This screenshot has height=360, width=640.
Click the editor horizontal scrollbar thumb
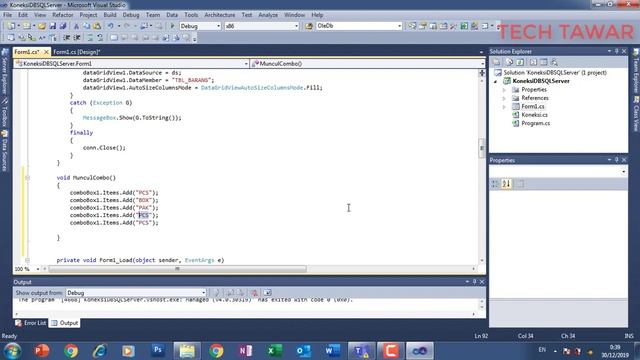pos(177,269)
